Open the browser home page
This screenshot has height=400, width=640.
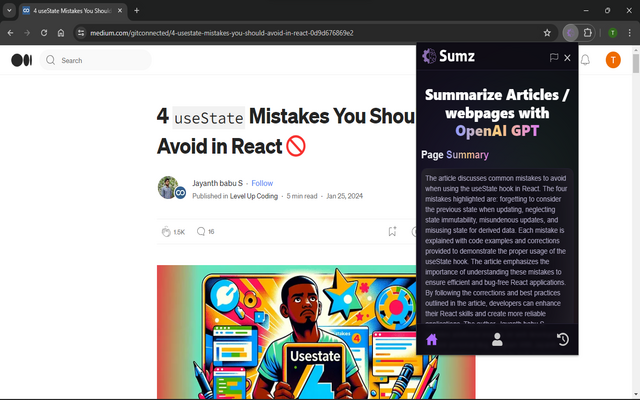[x=61, y=33]
